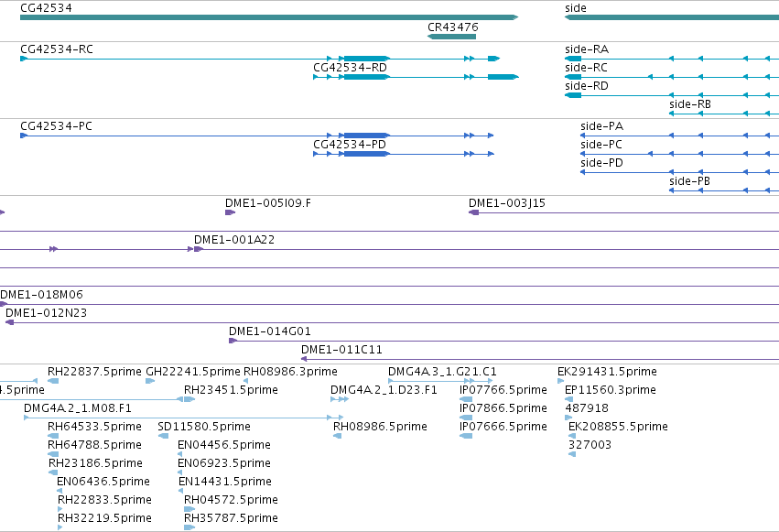Image resolution: width=779 pixels, height=532 pixels.
Task: Select the CR43476 gene feature
Action: (451, 37)
